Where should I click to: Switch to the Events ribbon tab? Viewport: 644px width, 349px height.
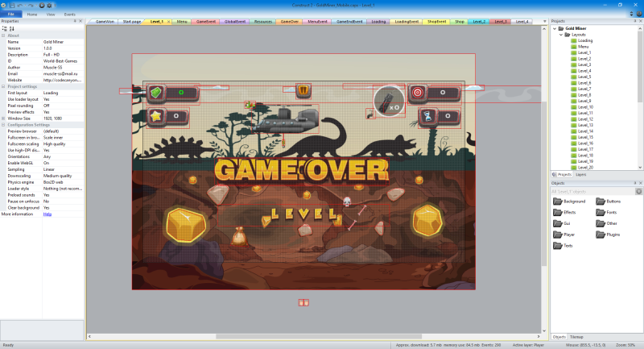point(70,15)
